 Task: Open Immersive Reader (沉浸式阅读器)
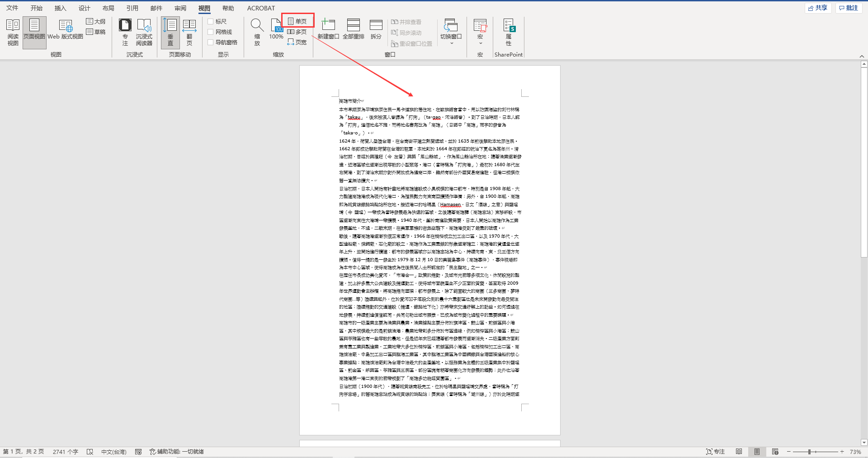point(144,33)
